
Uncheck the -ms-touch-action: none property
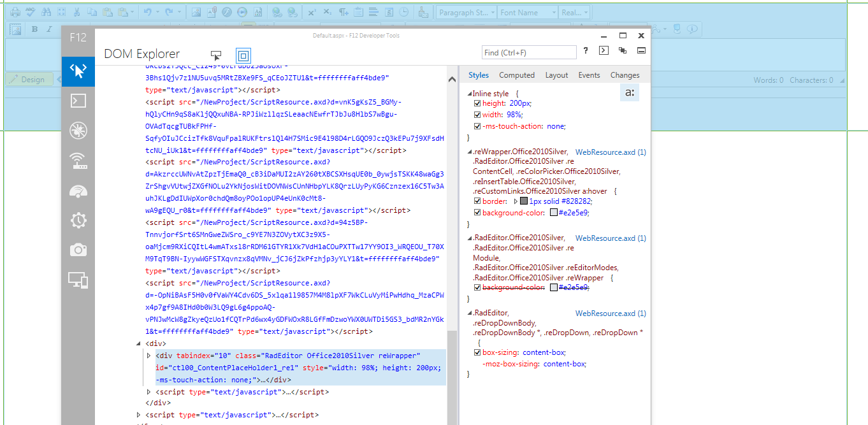tap(477, 126)
